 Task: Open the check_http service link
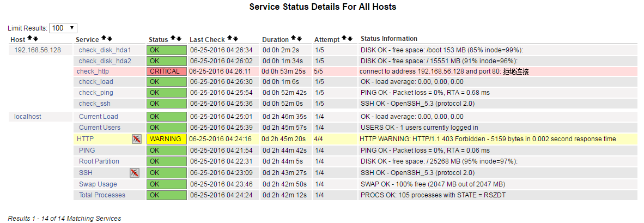[x=93, y=71]
